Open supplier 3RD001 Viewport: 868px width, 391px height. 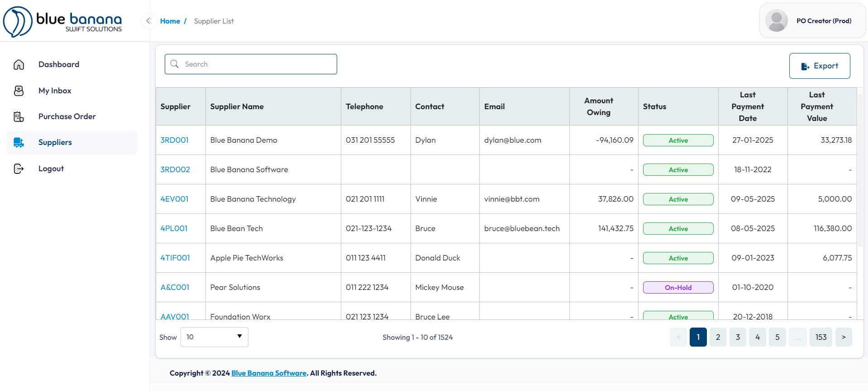175,140
